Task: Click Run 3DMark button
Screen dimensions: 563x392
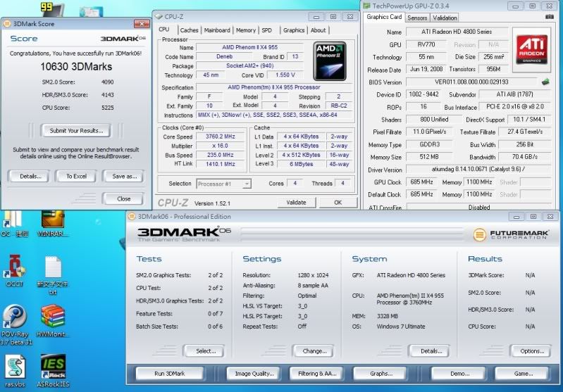Action: 169,374
